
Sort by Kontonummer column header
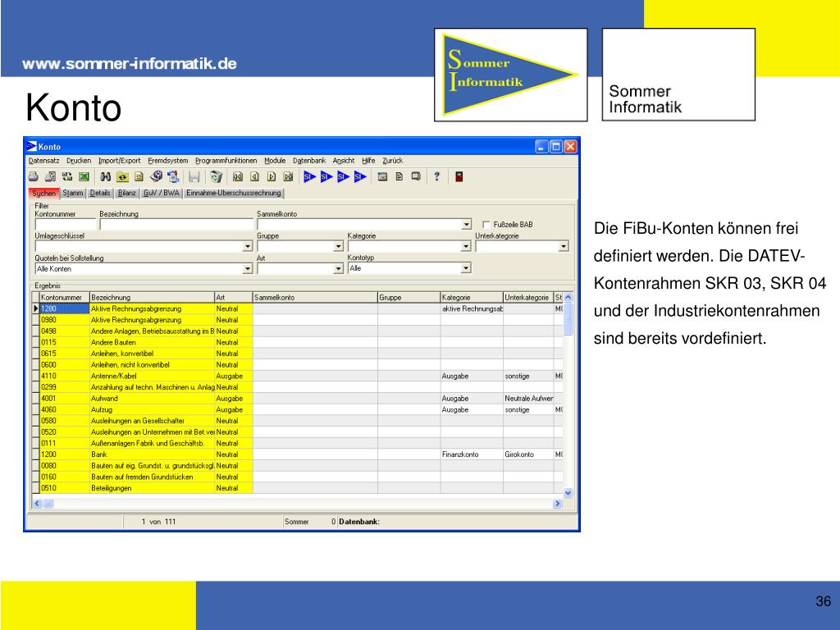point(64,297)
